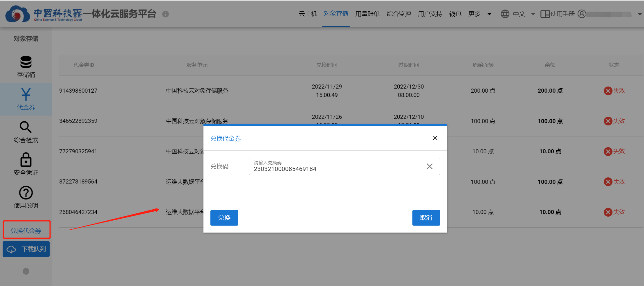Open the 用量账单 menu

[x=367, y=14]
